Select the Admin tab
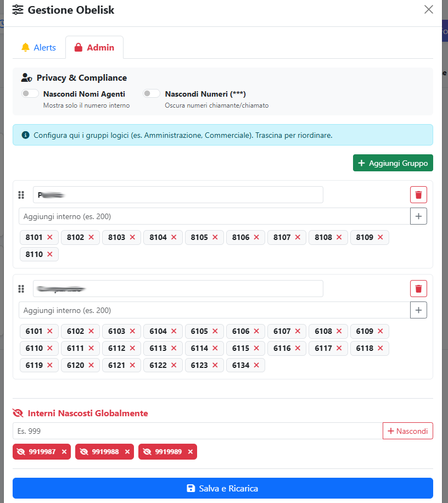448x503 pixels. [94, 48]
